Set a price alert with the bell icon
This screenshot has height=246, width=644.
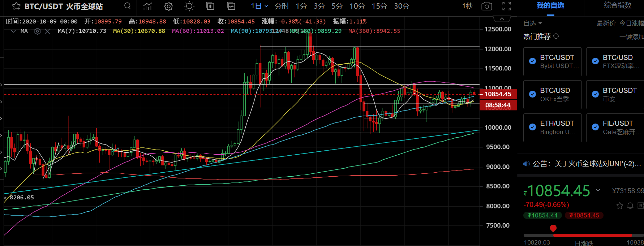pyautogui.click(x=630, y=206)
